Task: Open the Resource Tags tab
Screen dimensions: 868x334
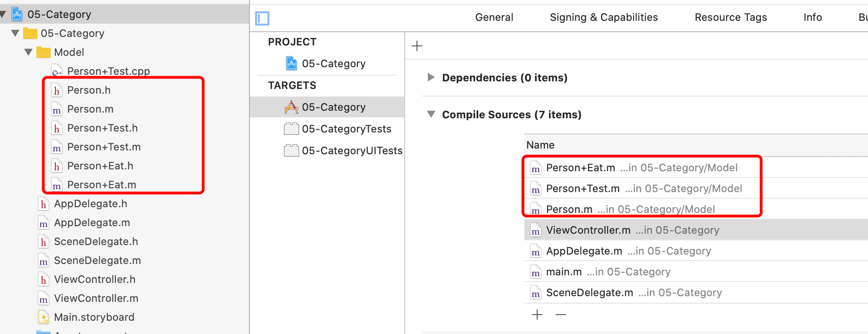Action: (x=730, y=18)
